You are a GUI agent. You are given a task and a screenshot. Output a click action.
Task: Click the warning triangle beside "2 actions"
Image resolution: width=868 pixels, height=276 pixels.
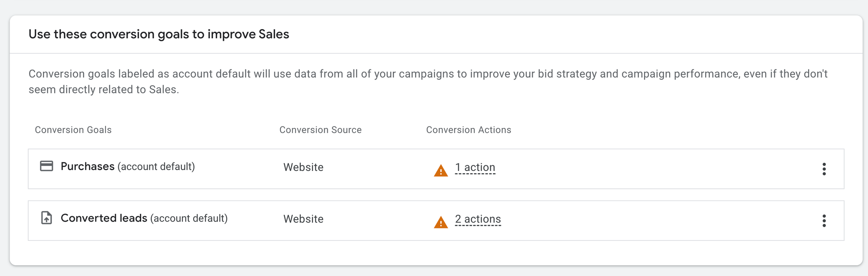click(x=441, y=222)
